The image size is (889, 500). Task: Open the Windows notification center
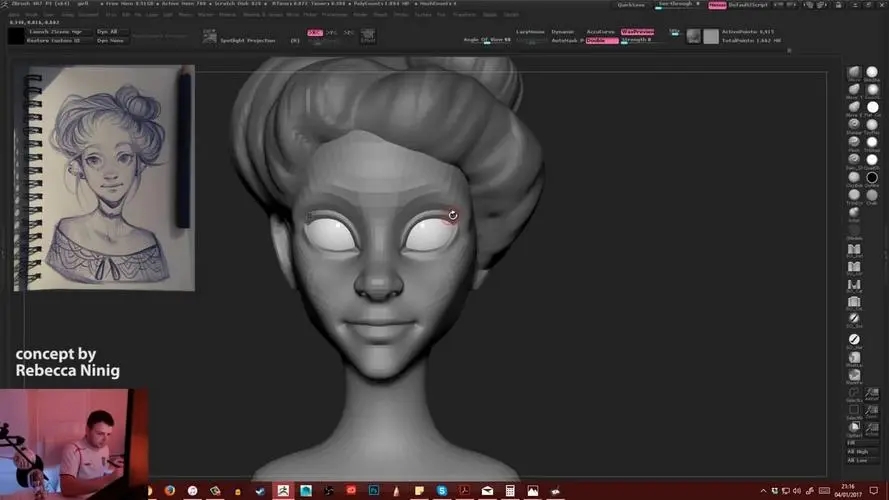(874, 490)
